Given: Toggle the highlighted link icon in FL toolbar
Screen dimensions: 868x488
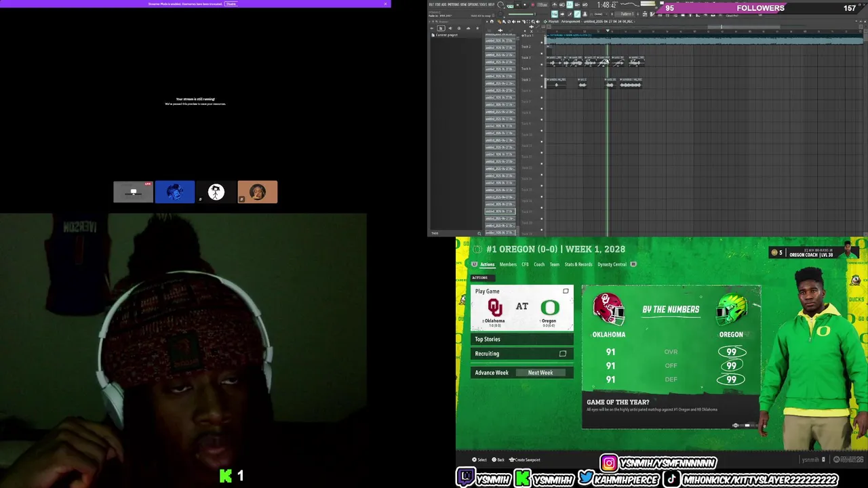Looking at the screenshot, I should click(577, 14).
